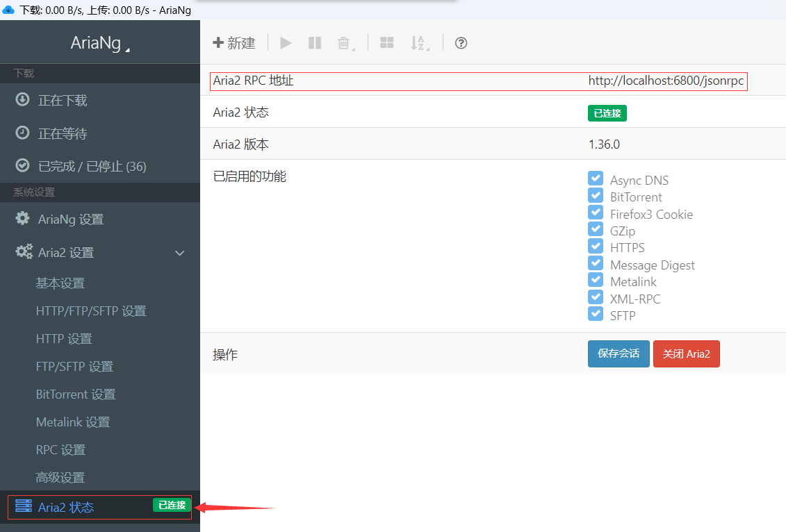Select the Aria2 状态 sidebar entry

[x=66, y=507]
